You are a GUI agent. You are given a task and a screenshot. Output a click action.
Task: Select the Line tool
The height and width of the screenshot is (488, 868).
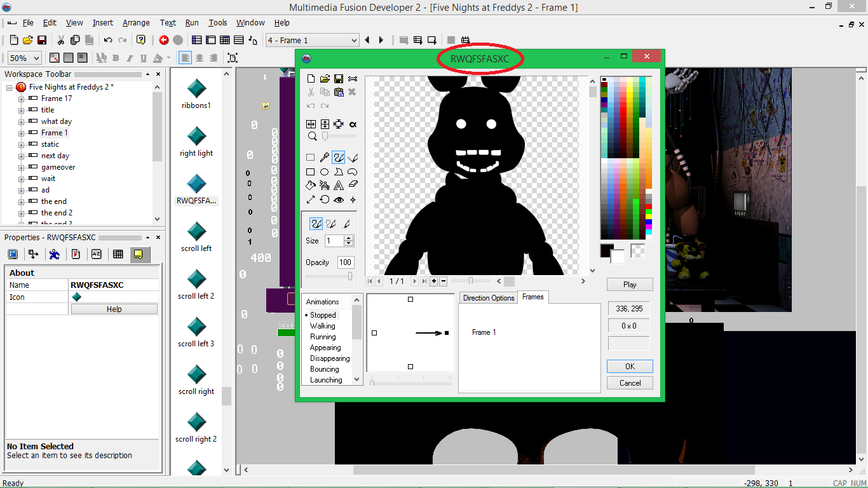353,157
